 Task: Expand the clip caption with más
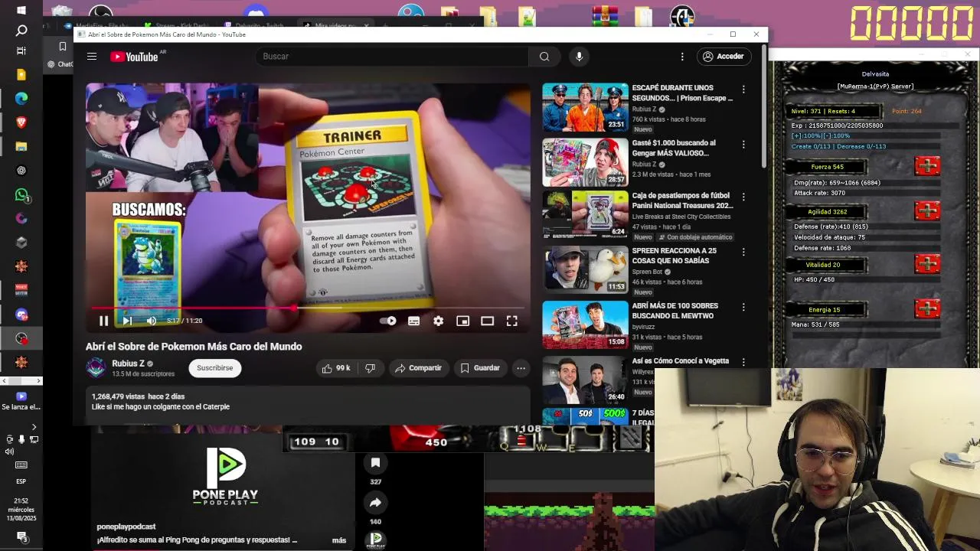339,540
